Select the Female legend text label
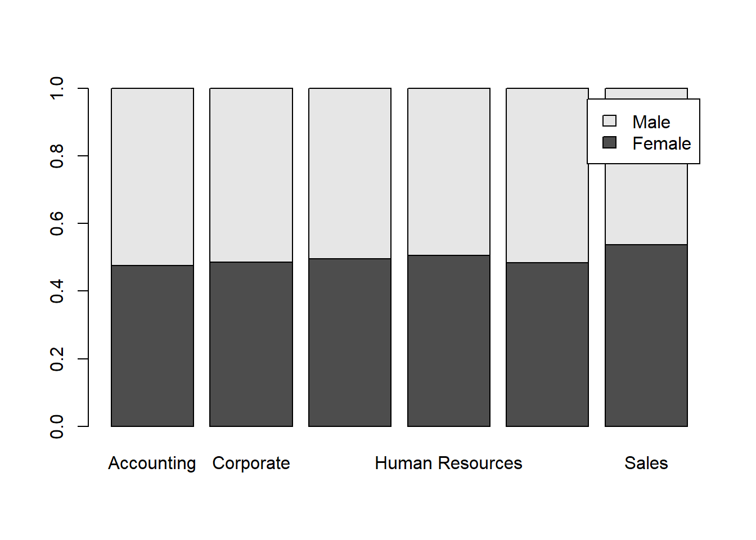756x540 pixels. pos(661,143)
